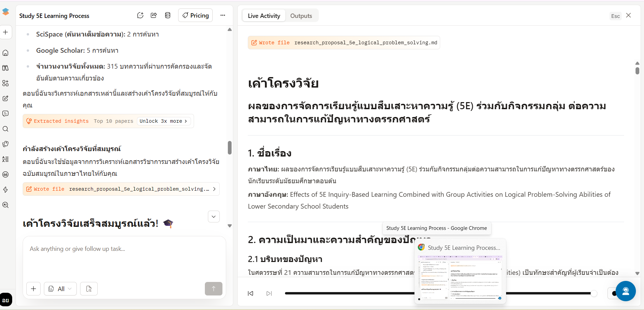Click the new (+) icon at sidebar top
644x310 pixels.
[5, 32]
